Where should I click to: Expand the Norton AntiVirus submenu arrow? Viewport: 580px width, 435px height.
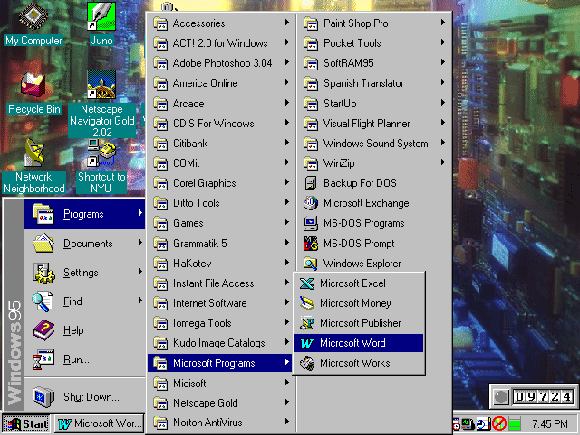click(x=287, y=422)
